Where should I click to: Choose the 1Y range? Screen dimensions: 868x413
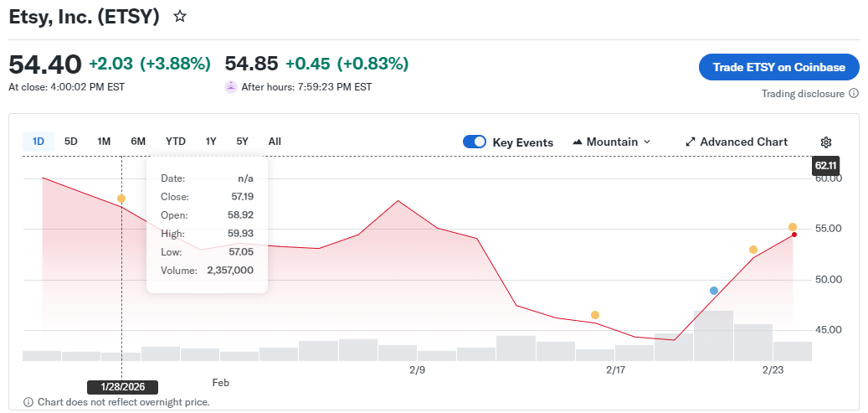pos(211,142)
